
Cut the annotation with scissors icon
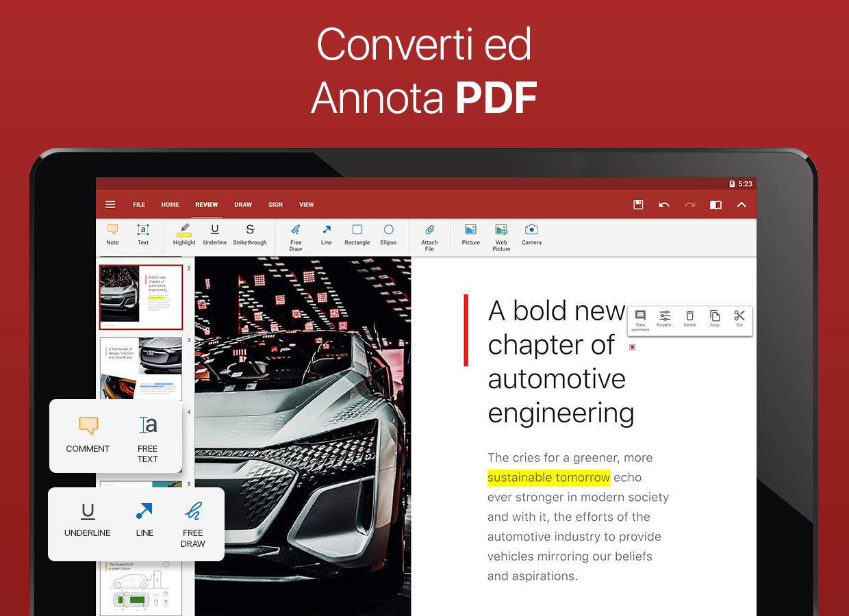[739, 319]
